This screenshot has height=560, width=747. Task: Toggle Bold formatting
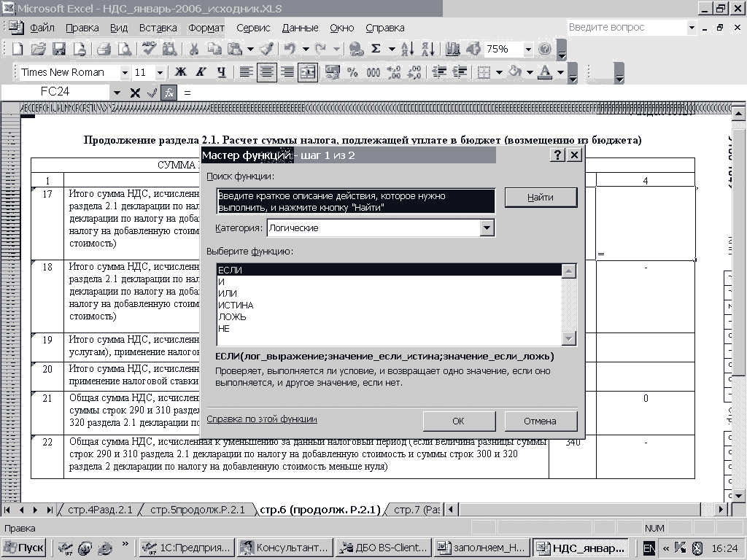[x=180, y=72]
